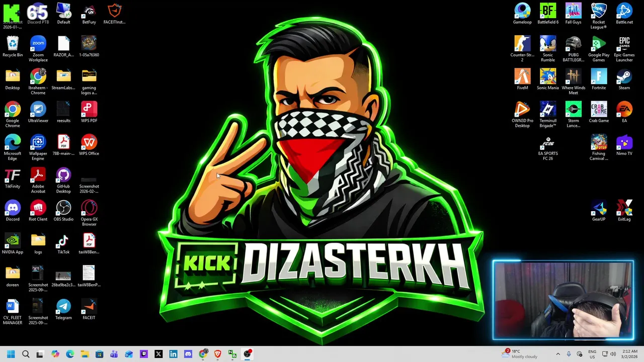Open the FACEIT desktop shortcut

click(89, 309)
